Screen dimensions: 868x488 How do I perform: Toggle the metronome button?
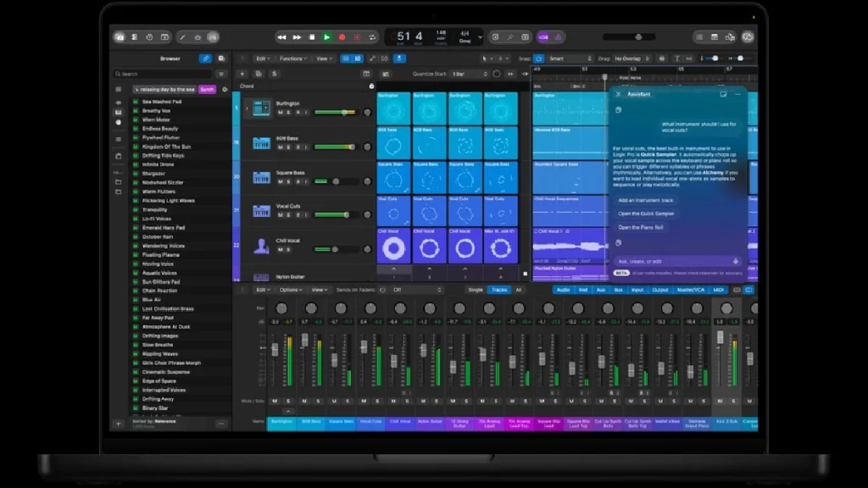(x=558, y=37)
